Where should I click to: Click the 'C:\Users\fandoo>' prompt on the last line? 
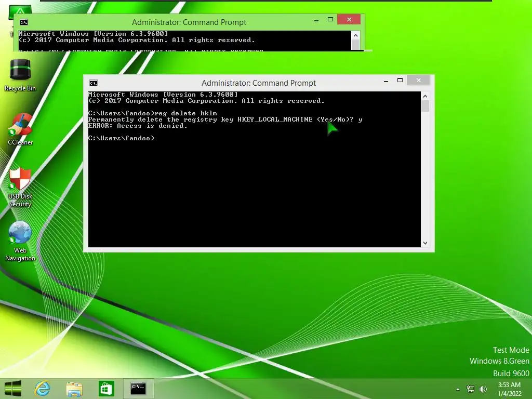[x=121, y=138]
